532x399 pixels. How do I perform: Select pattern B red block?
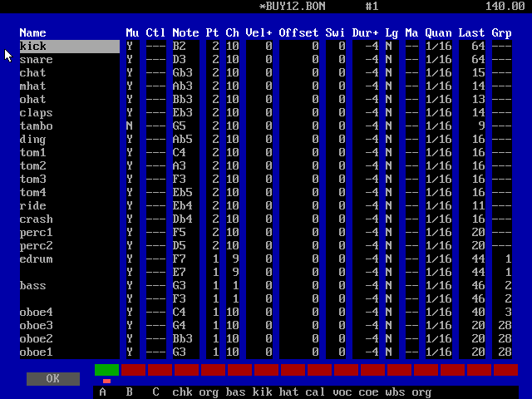click(133, 370)
